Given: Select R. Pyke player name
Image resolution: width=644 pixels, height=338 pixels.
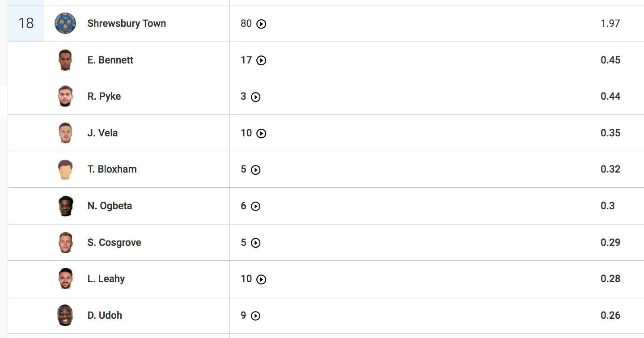Looking at the screenshot, I should pos(104,97).
